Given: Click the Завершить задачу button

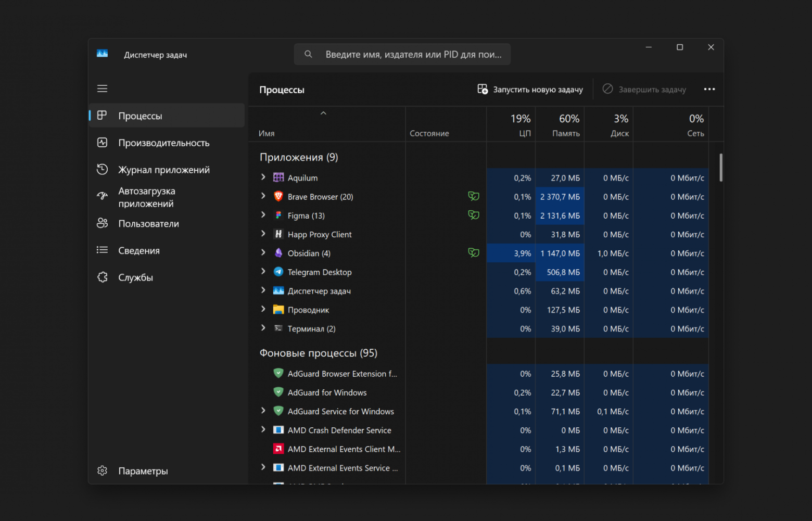Looking at the screenshot, I should (x=644, y=90).
